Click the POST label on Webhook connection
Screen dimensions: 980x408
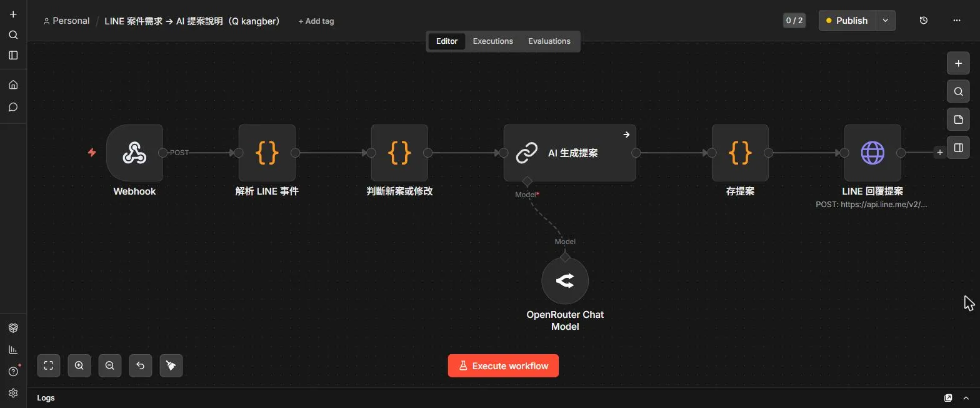point(179,153)
